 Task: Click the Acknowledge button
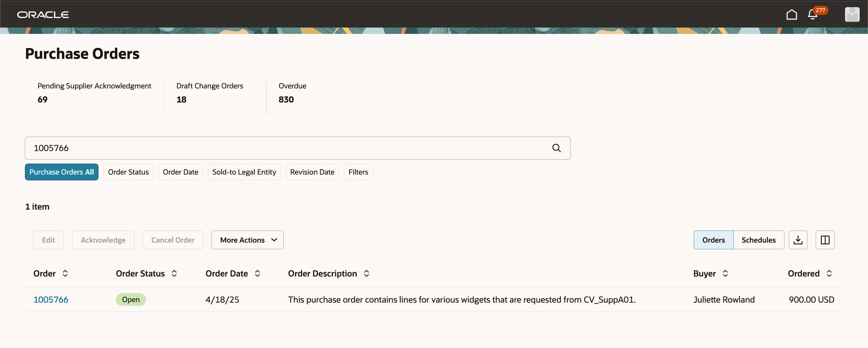pyautogui.click(x=103, y=240)
